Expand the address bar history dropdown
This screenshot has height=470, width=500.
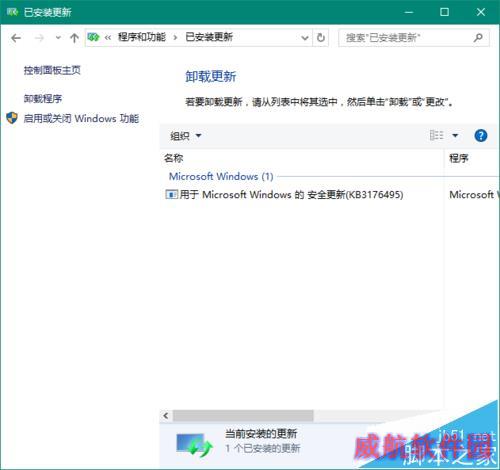click(x=304, y=38)
